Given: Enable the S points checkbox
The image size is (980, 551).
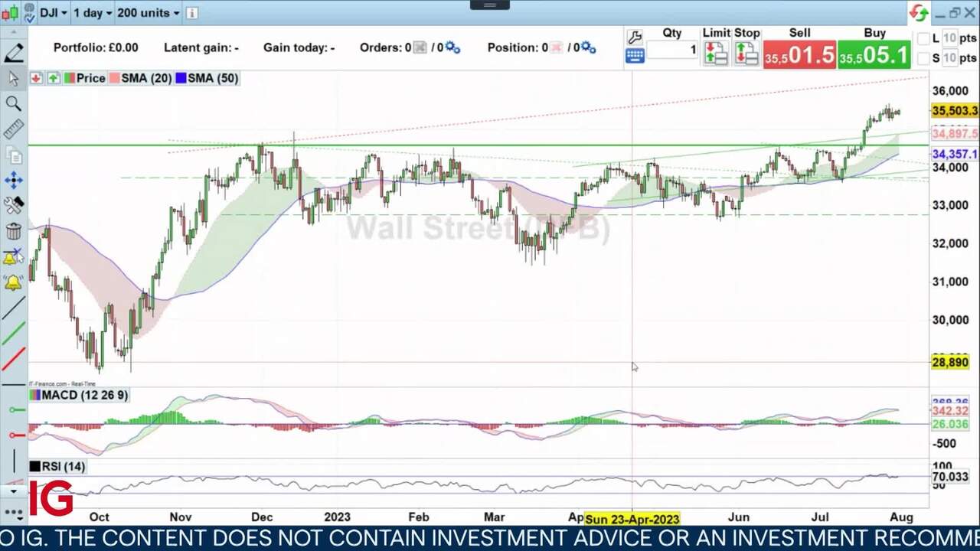Looking at the screenshot, I should click(x=924, y=58).
